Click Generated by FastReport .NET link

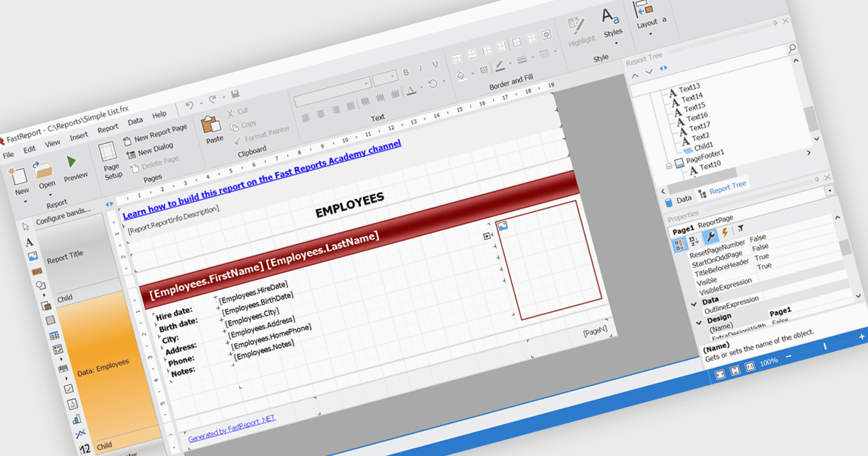231,428
